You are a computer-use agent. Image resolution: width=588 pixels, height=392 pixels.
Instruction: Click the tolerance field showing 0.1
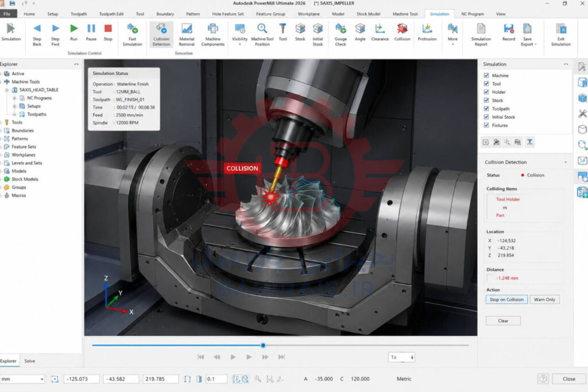click(216, 379)
